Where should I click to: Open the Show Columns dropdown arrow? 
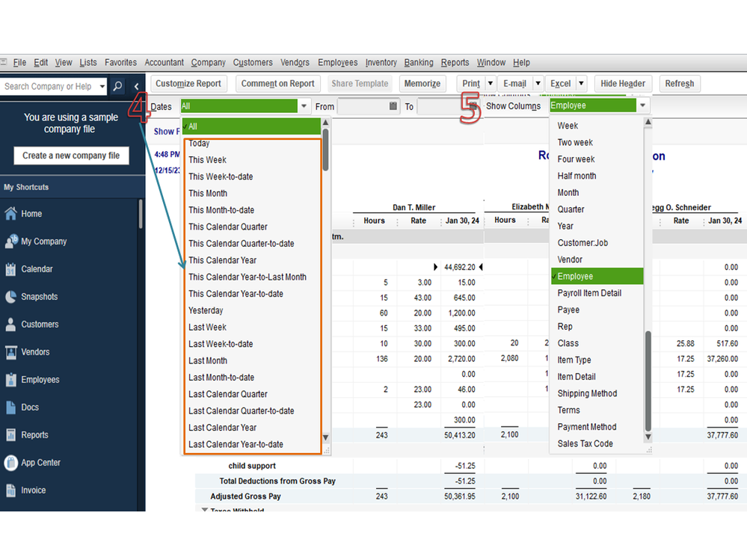pyautogui.click(x=642, y=105)
